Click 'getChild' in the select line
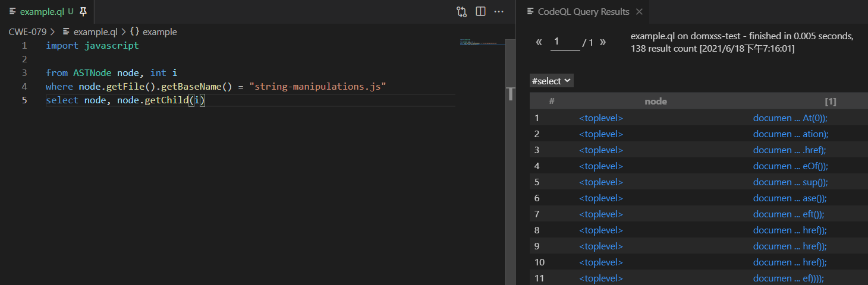The image size is (868, 285). click(166, 100)
